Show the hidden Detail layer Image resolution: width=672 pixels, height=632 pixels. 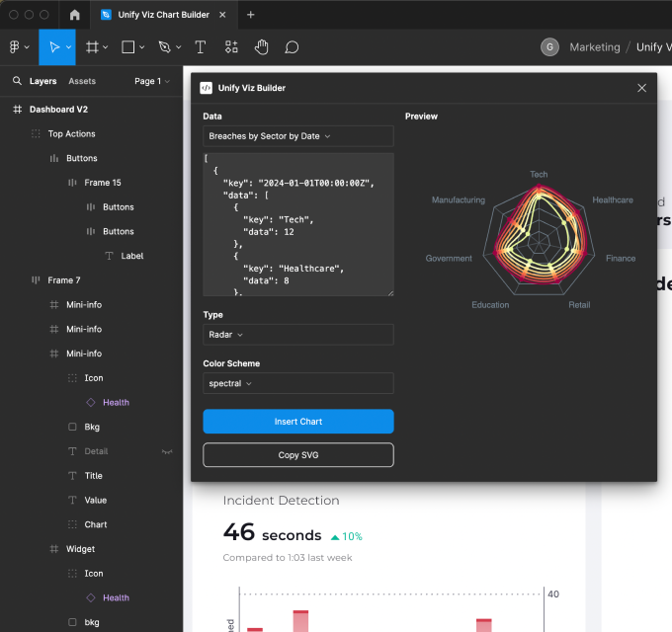[167, 451]
